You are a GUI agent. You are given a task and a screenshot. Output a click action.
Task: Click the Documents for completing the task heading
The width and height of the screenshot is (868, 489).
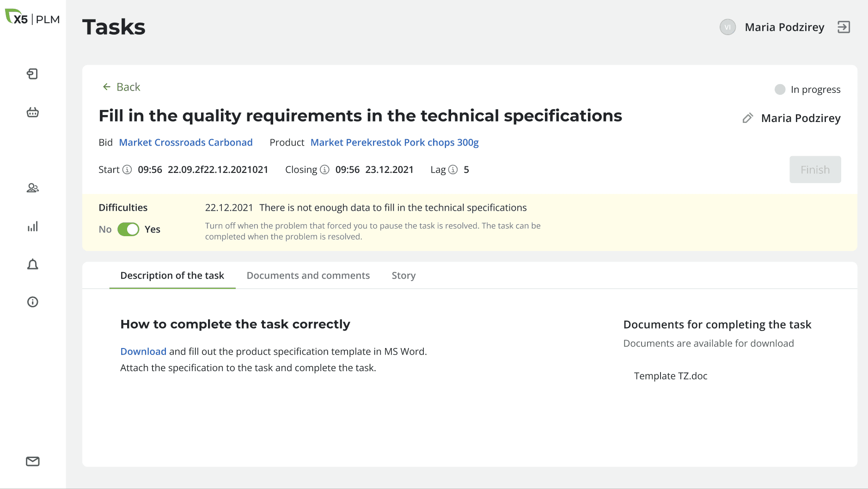tap(717, 324)
